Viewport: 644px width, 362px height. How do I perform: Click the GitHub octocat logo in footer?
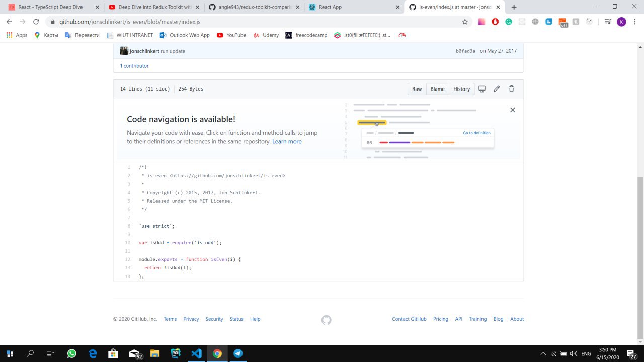[326, 320]
